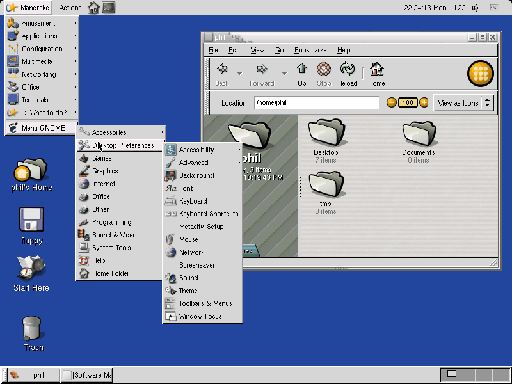Open Sound preferences

pyautogui.click(x=203, y=278)
